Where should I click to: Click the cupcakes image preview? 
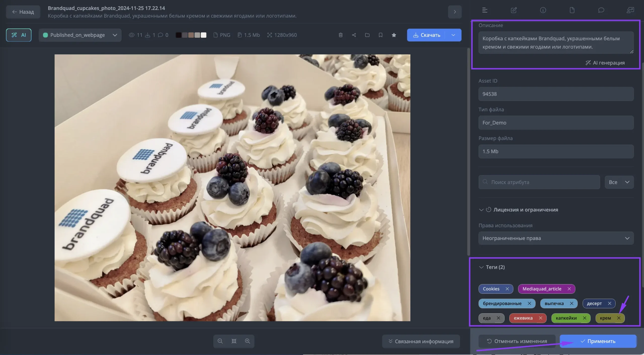point(232,188)
